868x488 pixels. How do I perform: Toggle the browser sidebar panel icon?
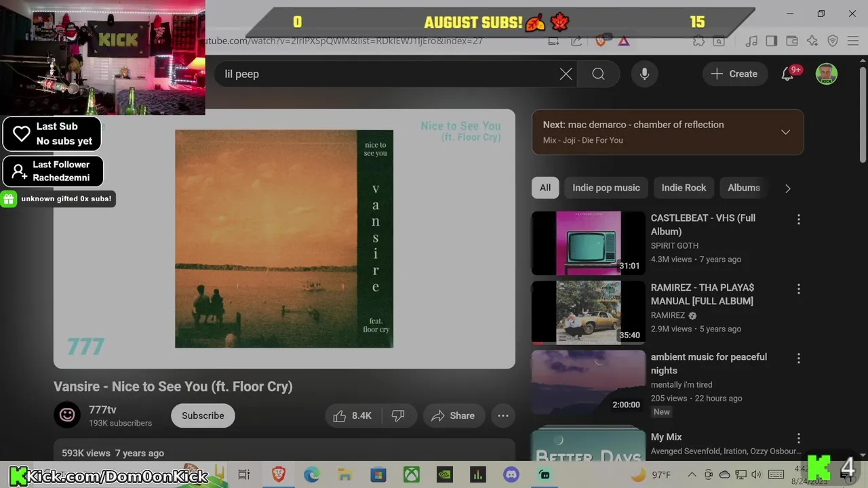(x=771, y=41)
